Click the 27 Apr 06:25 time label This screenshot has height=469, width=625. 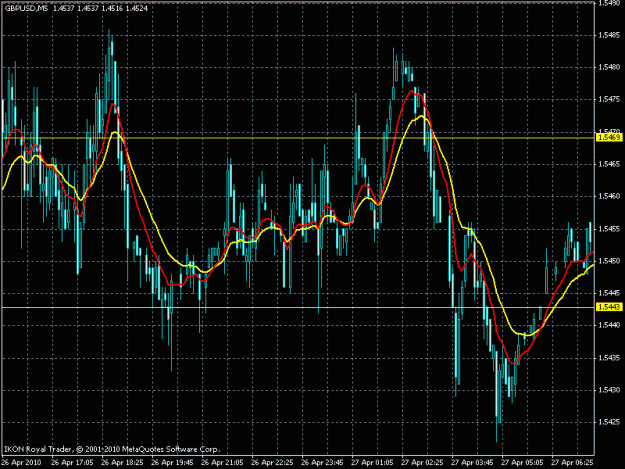[572, 463]
